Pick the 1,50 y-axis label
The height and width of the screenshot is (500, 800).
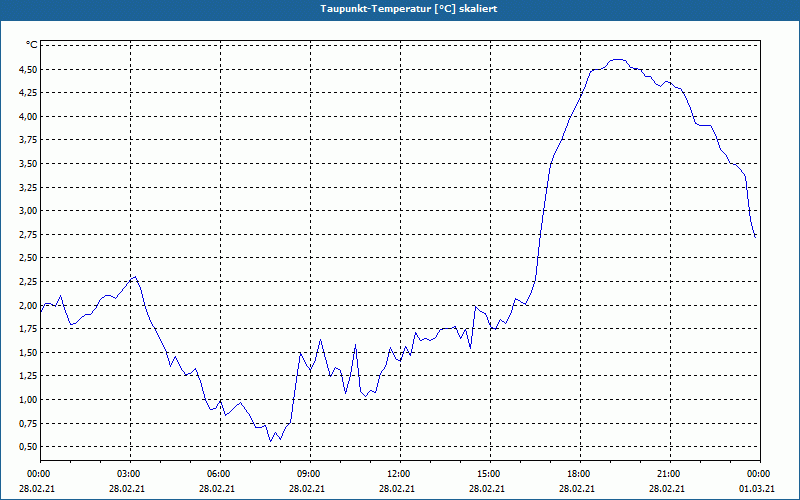click(x=28, y=353)
